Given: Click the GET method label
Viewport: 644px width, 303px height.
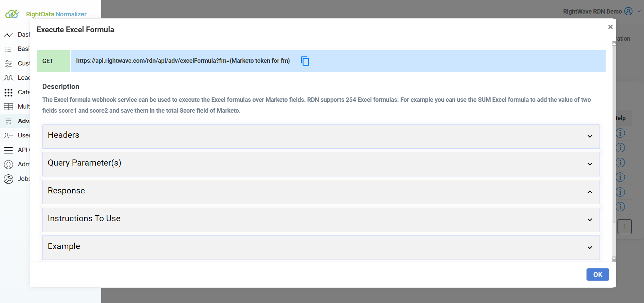Looking at the screenshot, I should [48, 61].
